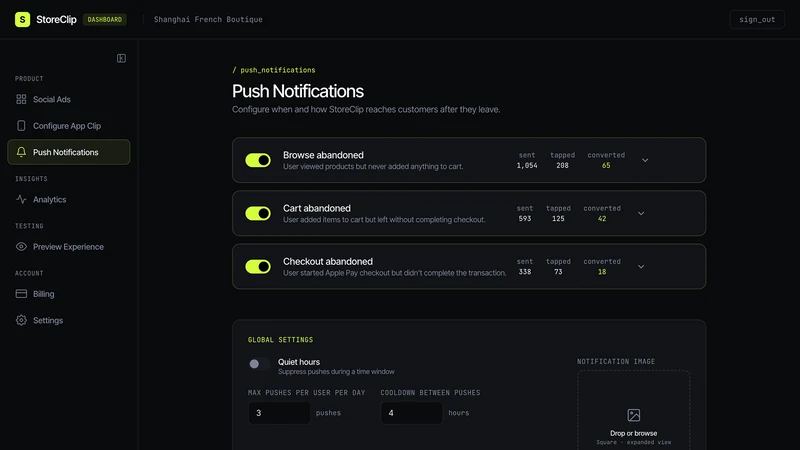Click the converted value 18

(602, 271)
